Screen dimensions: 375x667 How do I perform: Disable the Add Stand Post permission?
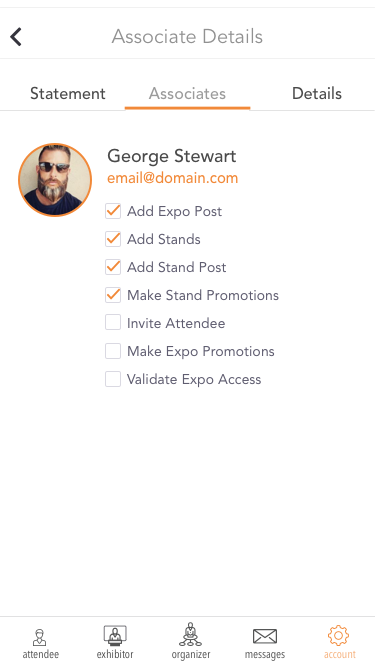pyautogui.click(x=113, y=267)
